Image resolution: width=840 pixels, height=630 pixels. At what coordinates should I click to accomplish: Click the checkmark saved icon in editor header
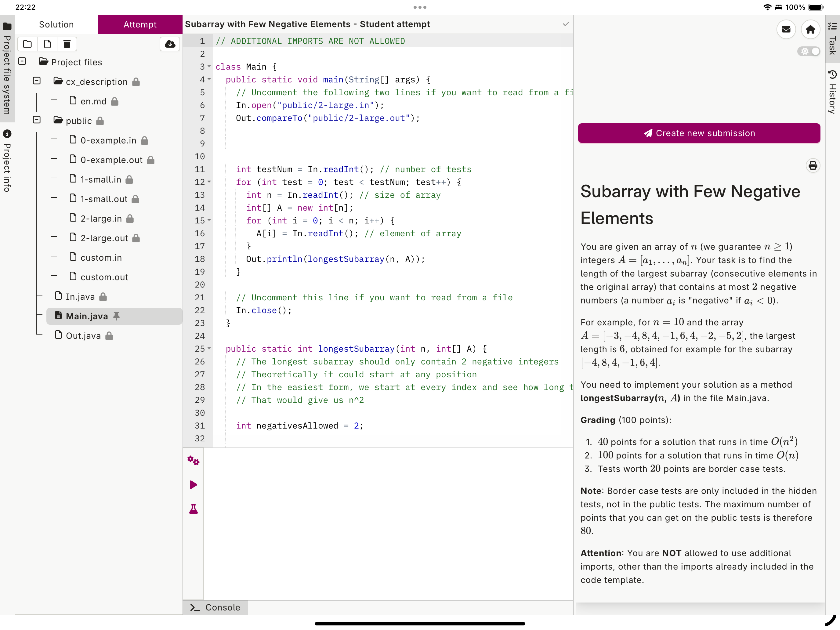click(x=566, y=24)
